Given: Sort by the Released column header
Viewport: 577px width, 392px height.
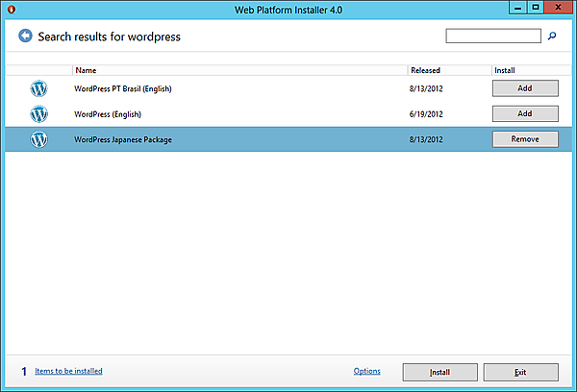Looking at the screenshot, I should pos(425,70).
